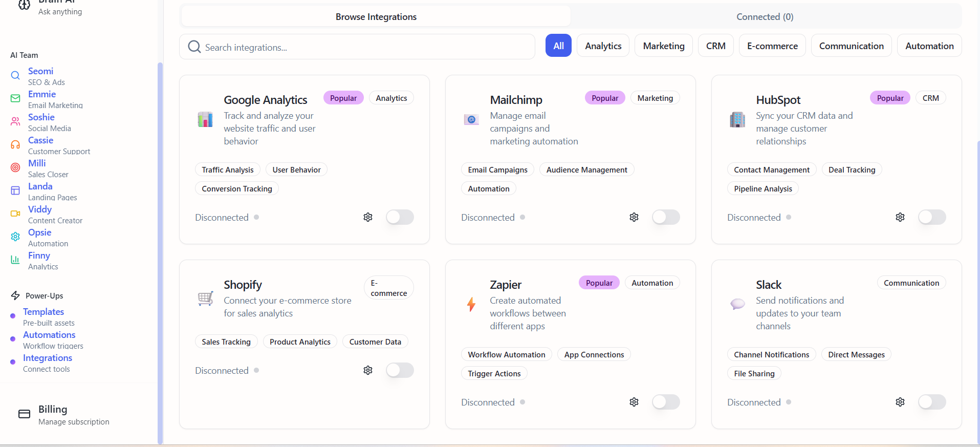Click the Seomi search icon in sidebar
980x447 pixels.
[15, 76]
